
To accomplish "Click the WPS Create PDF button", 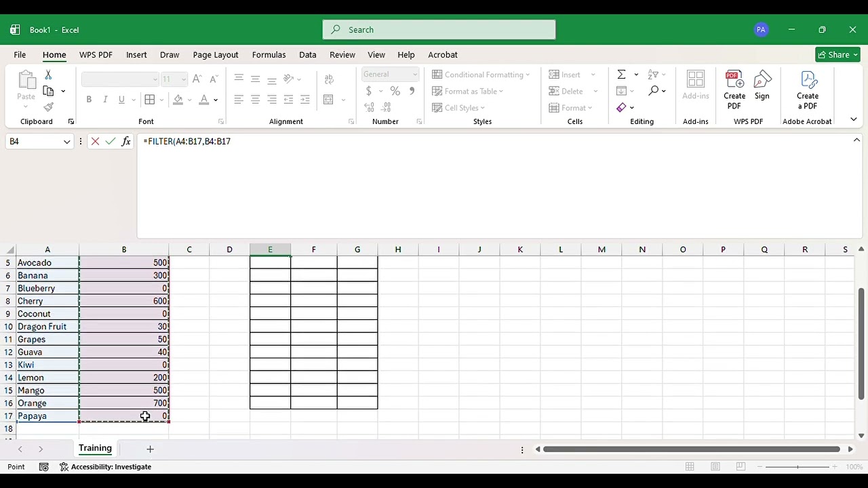I will point(734,89).
